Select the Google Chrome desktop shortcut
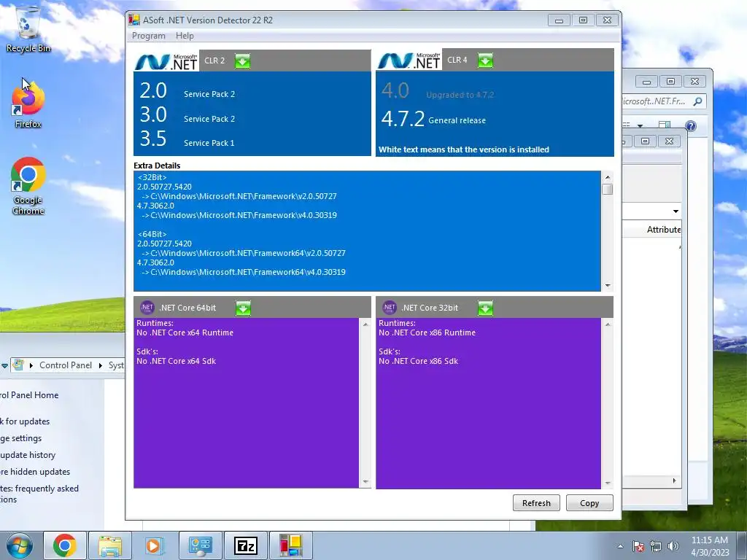 [x=28, y=187]
